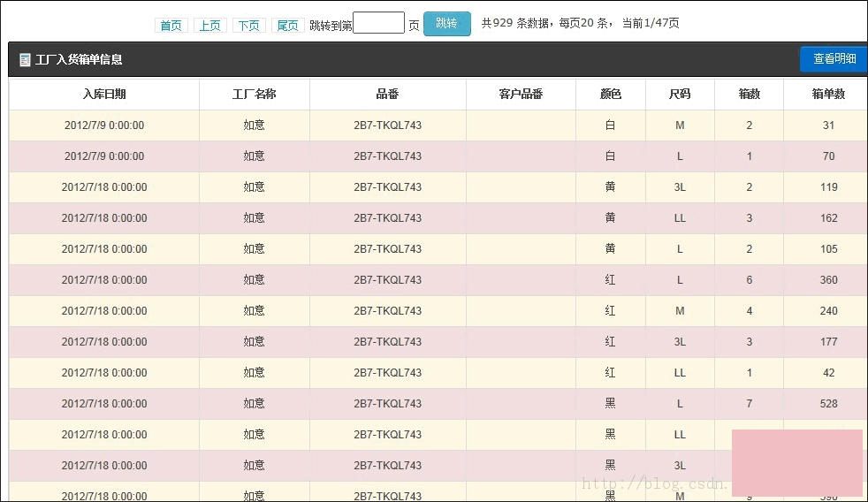This screenshot has height=502, width=868.
Task: Click size M cell in the 31 row
Action: [x=680, y=125]
